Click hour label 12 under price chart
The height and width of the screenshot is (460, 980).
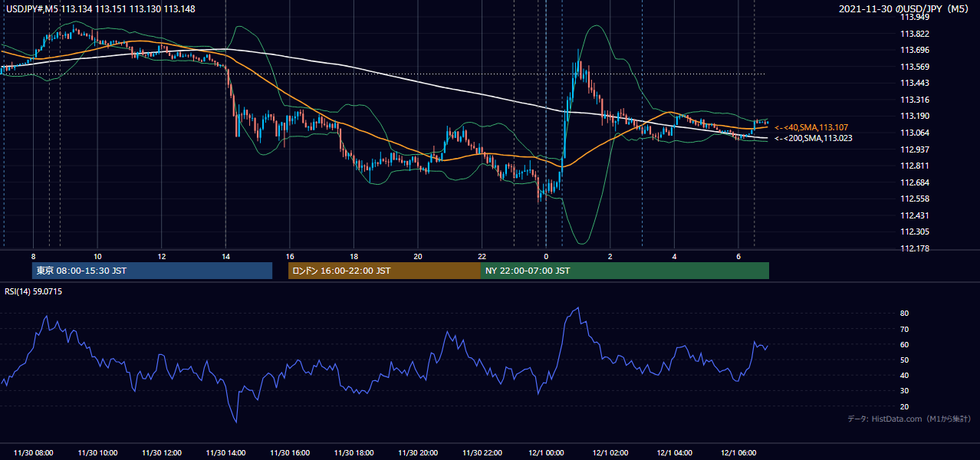[x=162, y=256]
